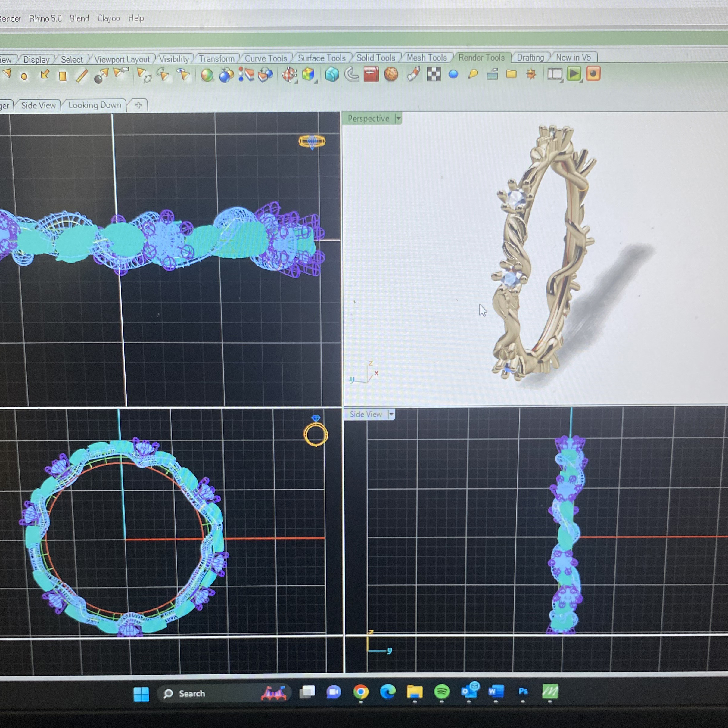Image resolution: width=728 pixels, height=728 pixels.
Task: Click the orange sun burst icon
Action: tap(531, 74)
